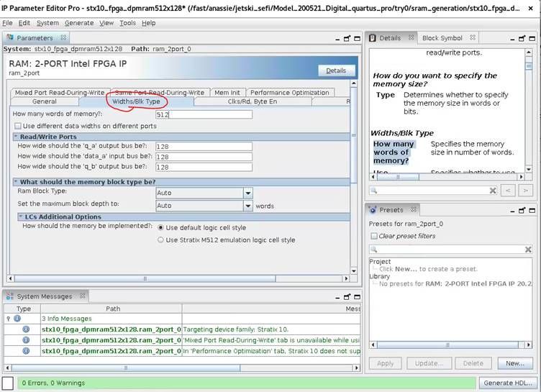Collapse the Read/Write Ports section

pyautogui.click(x=15, y=137)
